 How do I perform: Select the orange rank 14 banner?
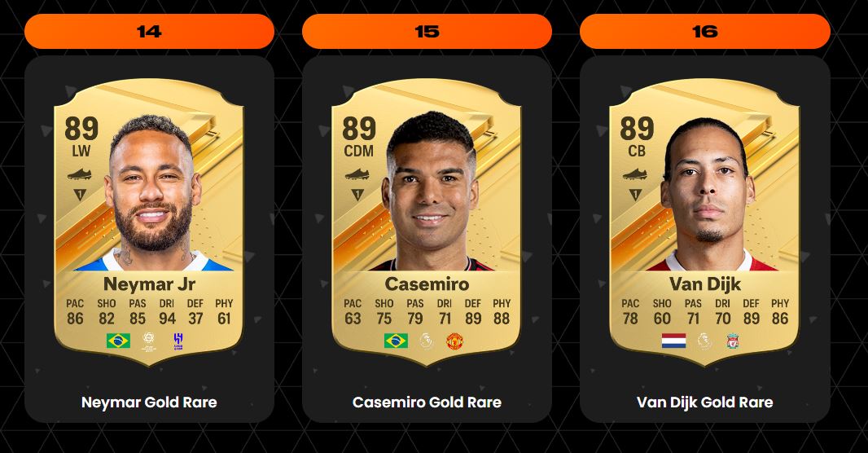coord(150,32)
